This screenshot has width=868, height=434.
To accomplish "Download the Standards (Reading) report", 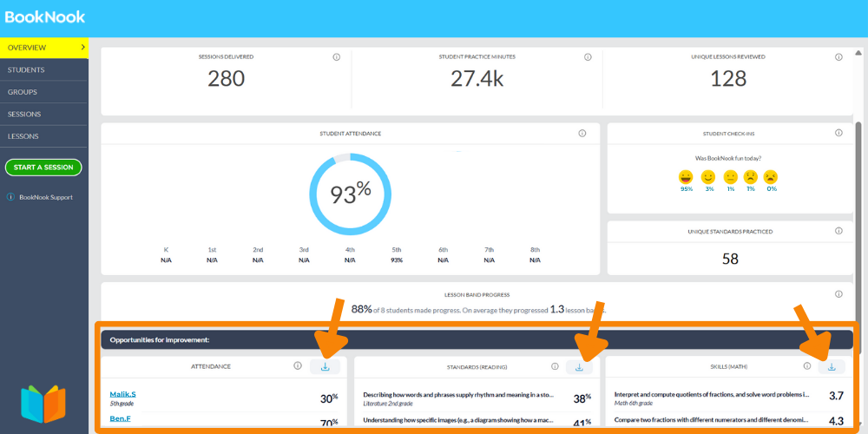I will 579,367.
